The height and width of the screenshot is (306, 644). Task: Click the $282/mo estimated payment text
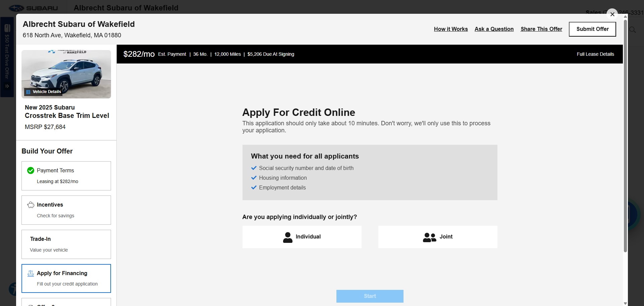[139, 54]
